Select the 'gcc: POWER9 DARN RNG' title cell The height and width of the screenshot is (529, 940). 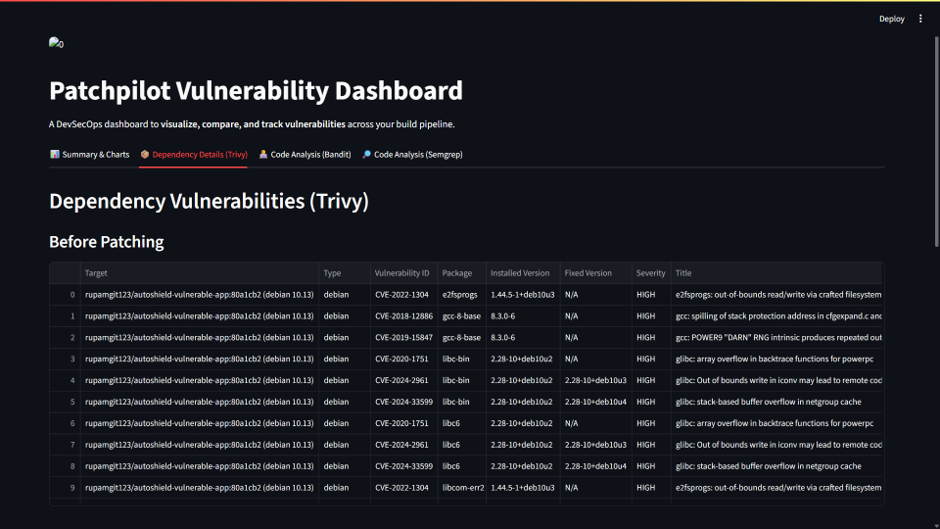(776, 338)
